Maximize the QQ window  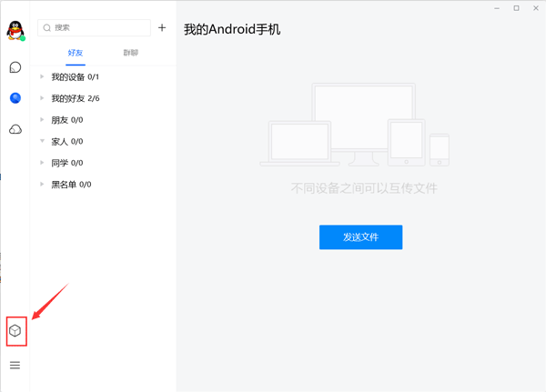516,8
